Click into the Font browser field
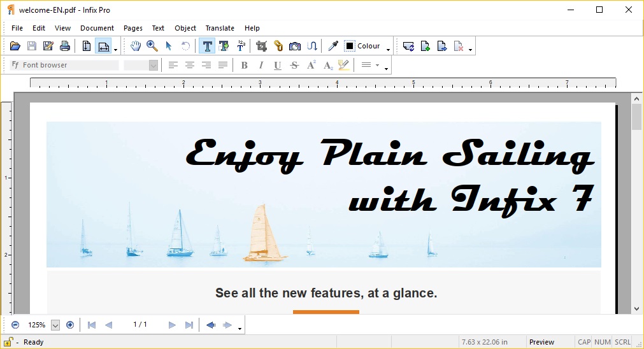 (64, 65)
